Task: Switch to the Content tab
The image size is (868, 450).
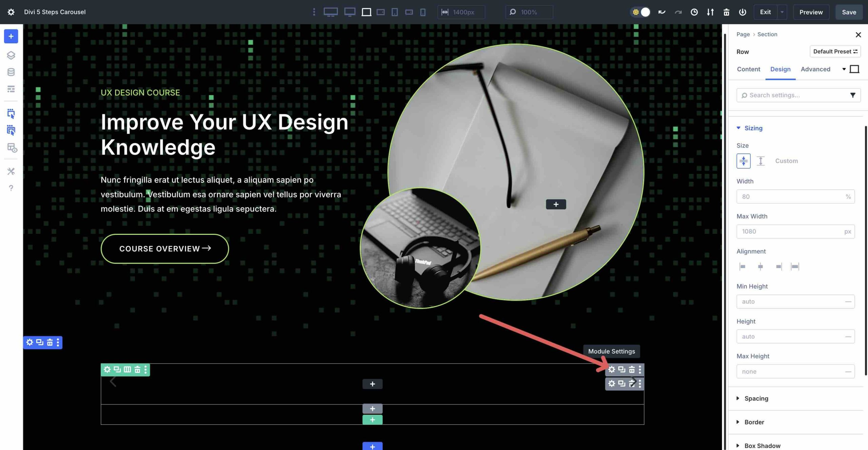Action: pos(748,69)
